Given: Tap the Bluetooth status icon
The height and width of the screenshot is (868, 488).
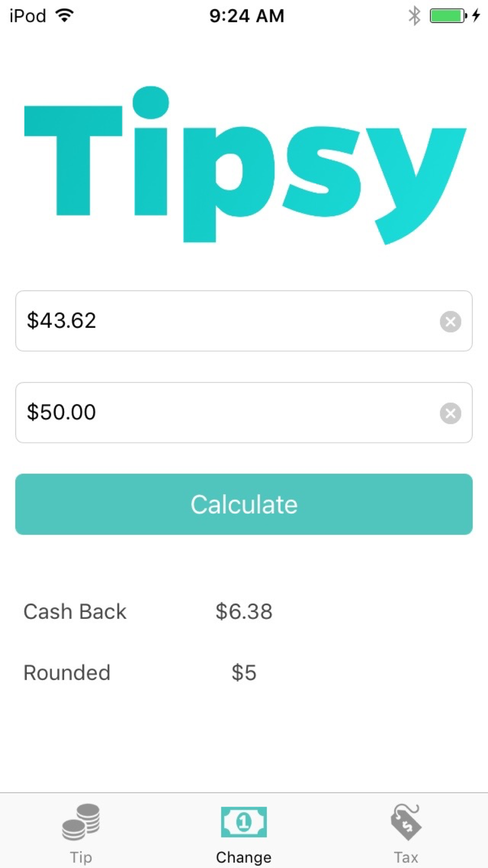Looking at the screenshot, I should (414, 16).
